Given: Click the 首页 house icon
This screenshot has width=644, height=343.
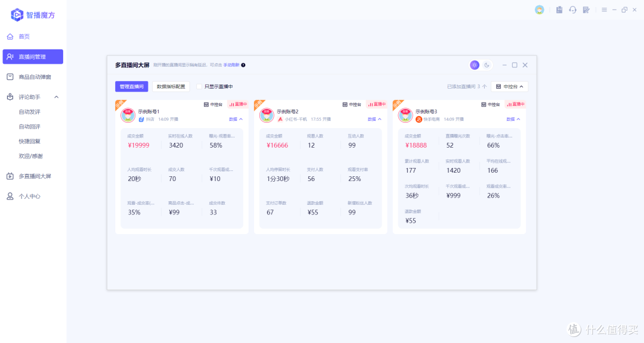Looking at the screenshot, I should click(x=10, y=36).
